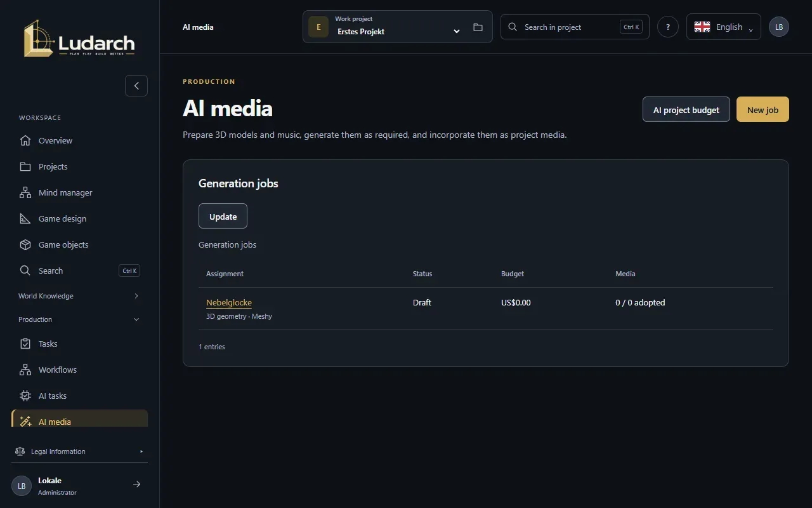The height and width of the screenshot is (508, 812).
Task: Click the Ludarch logo
Action: (x=79, y=38)
